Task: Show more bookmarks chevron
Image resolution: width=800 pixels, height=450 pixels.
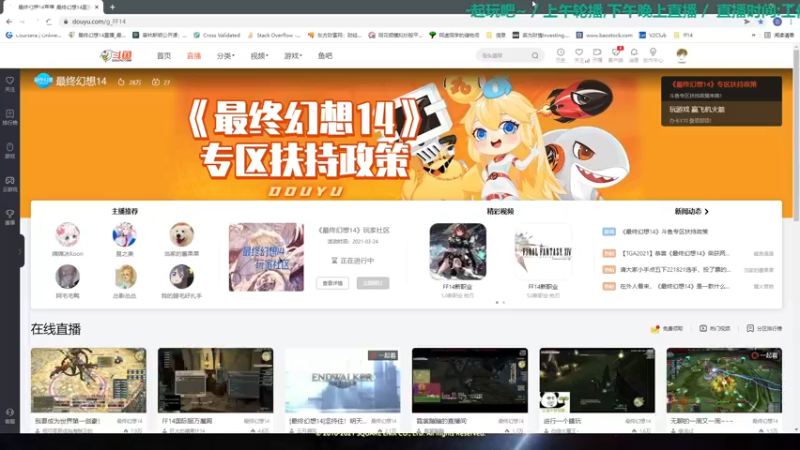Action: coord(754,35)
